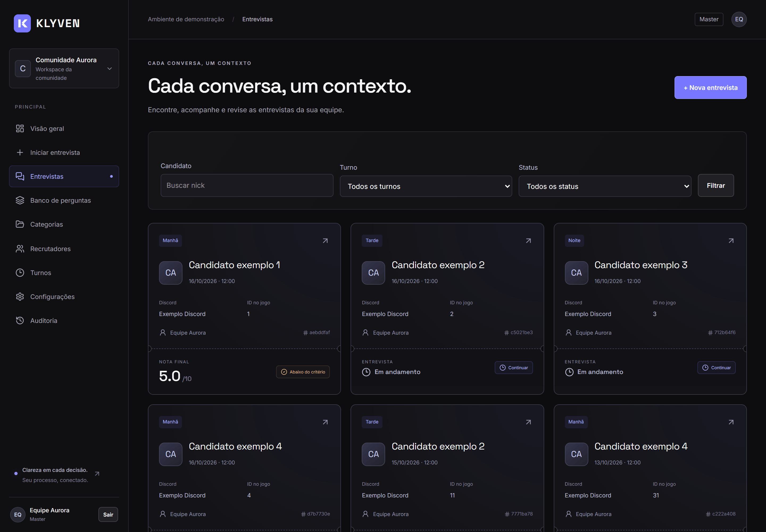Image resolution: width=766 pixels, height=532 pixels.
Task: Click the Entrevistas breadcrumb in header
Action: click(x=257, y=19)
